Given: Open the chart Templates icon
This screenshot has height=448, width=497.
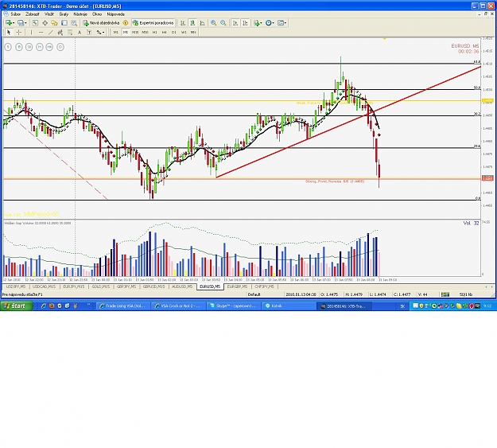Looking at the screenshot, I should coord(281,23).
